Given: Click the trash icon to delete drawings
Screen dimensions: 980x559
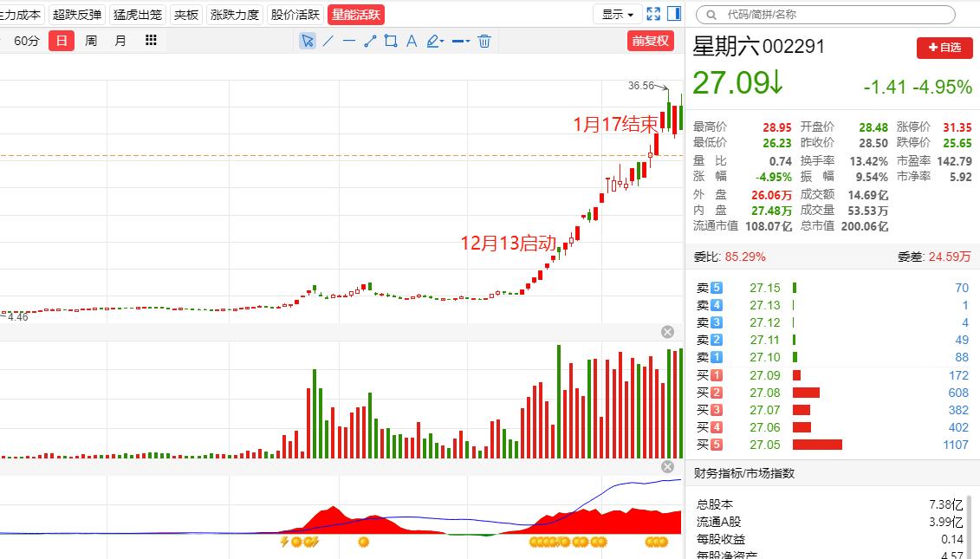Looking at the screenshot, I should click(x=484, y=41).
